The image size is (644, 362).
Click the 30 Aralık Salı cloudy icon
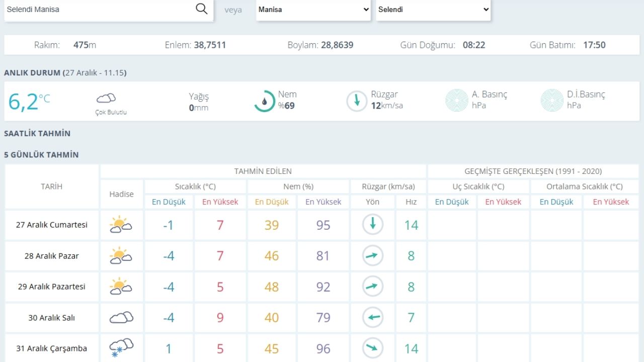pos(121,318)
